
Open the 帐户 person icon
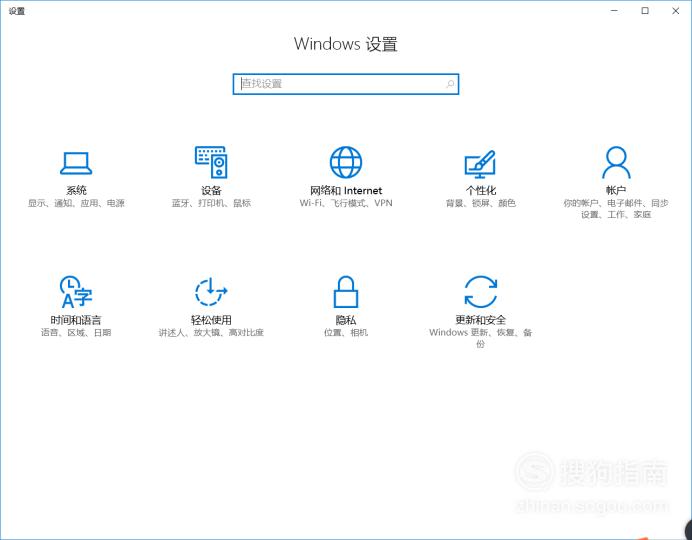tap(616, 162)
